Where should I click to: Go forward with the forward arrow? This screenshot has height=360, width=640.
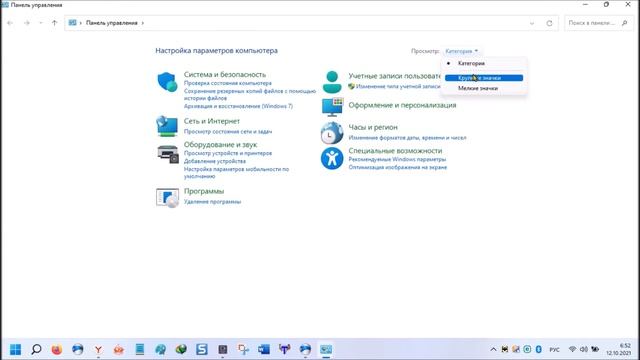click(27, 23)
